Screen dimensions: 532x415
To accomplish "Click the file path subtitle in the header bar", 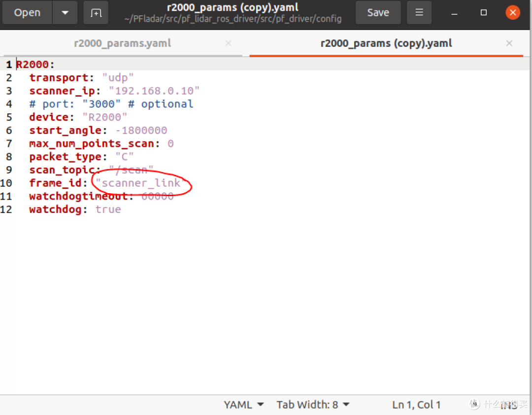I will coord(233,19).
